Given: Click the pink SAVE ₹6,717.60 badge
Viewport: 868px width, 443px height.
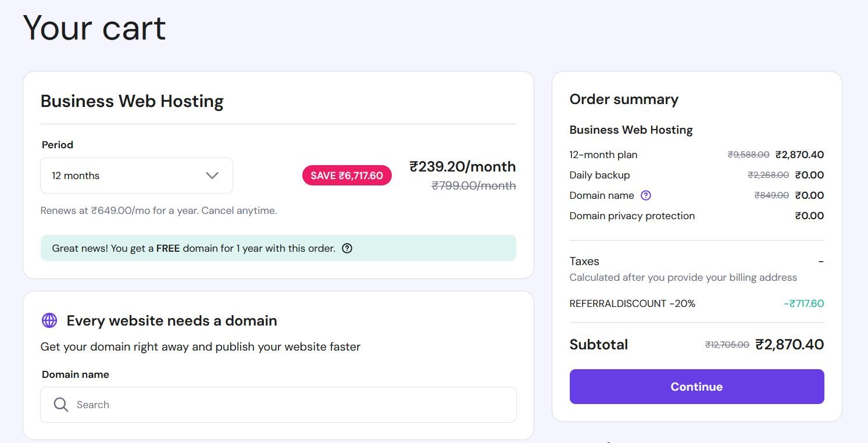Looking at the screenshot, I should pyautogui.click(x=347, y=176).
